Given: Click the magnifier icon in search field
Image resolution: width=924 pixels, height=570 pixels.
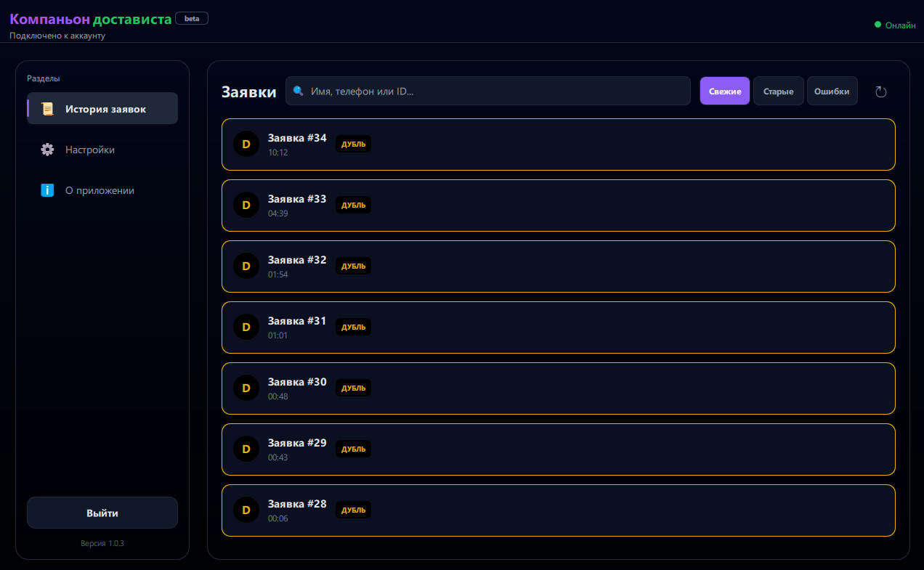Looking at the screenshot, I should (298, 91).
